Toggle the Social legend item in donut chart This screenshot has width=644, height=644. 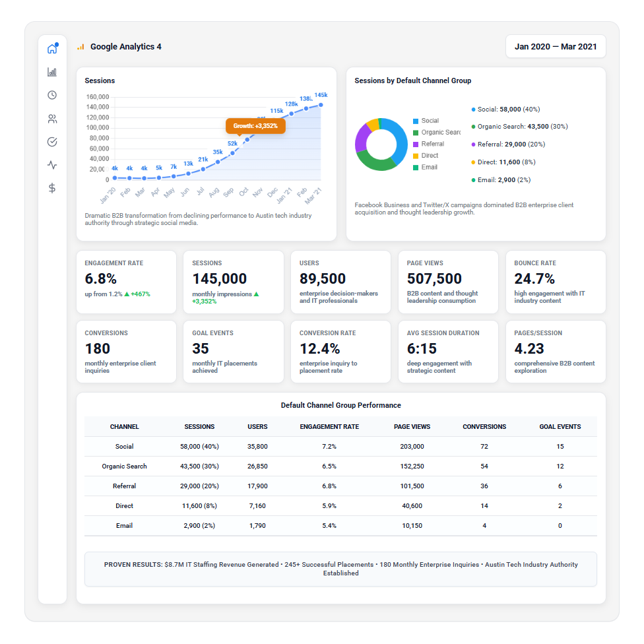click(x=430, y=121)
